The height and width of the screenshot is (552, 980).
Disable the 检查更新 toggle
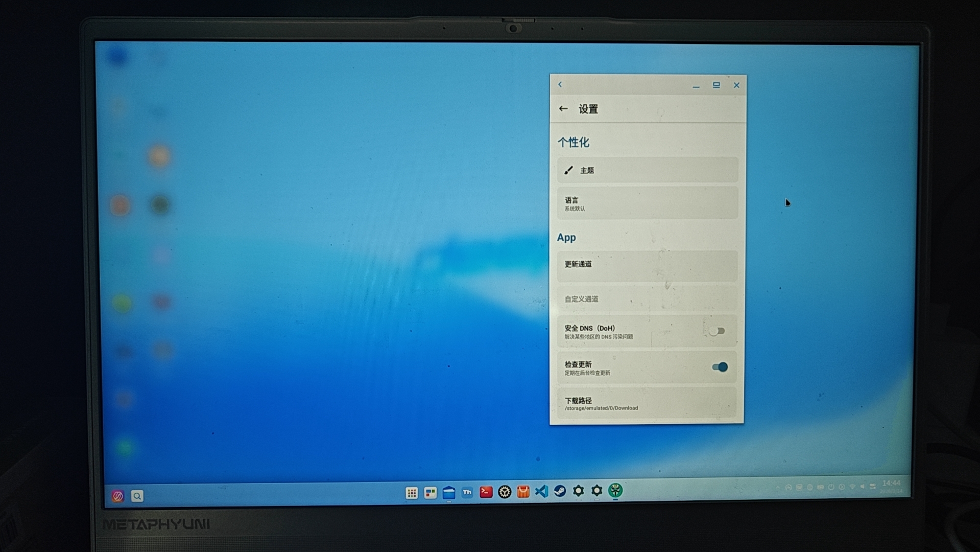pos(720,367)
